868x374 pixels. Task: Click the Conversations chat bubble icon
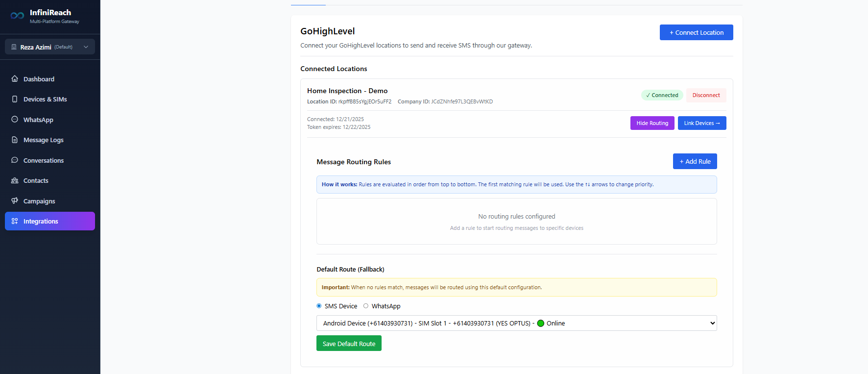pos(15,160)
